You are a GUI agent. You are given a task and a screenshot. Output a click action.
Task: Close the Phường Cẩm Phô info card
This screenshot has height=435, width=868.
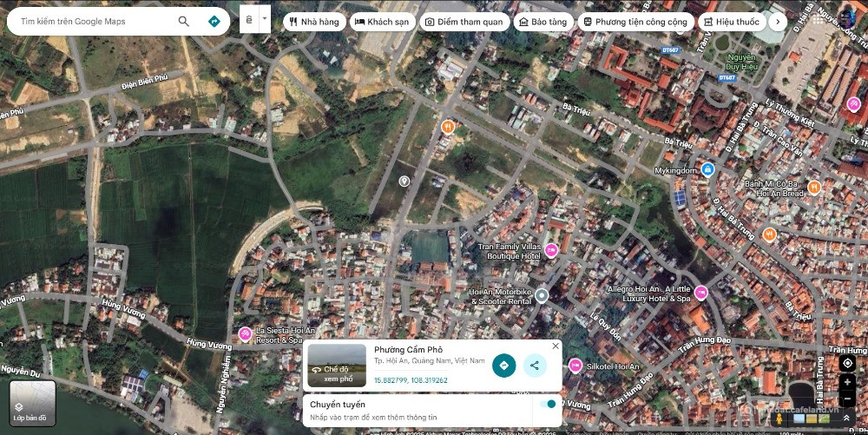tap(556, 346)
